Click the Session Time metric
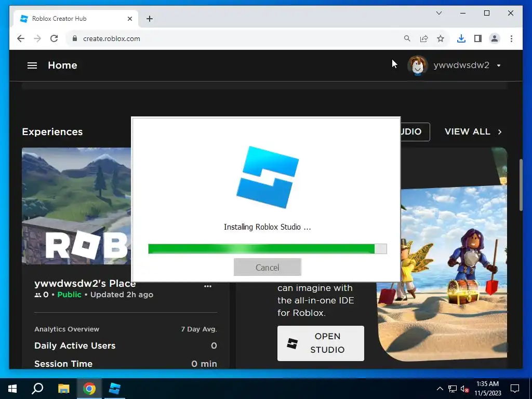 [x=126, y=364]
